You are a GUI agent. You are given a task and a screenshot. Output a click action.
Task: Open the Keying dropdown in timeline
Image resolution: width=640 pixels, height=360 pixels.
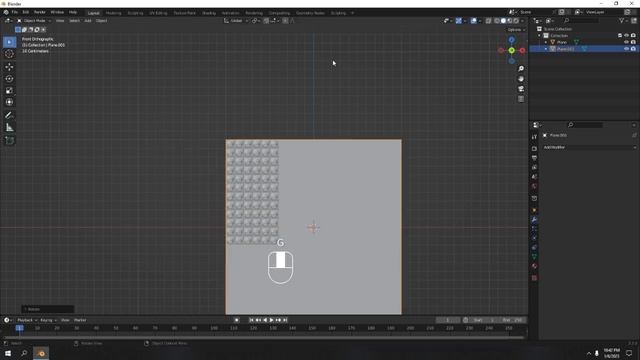pos(48,320)
